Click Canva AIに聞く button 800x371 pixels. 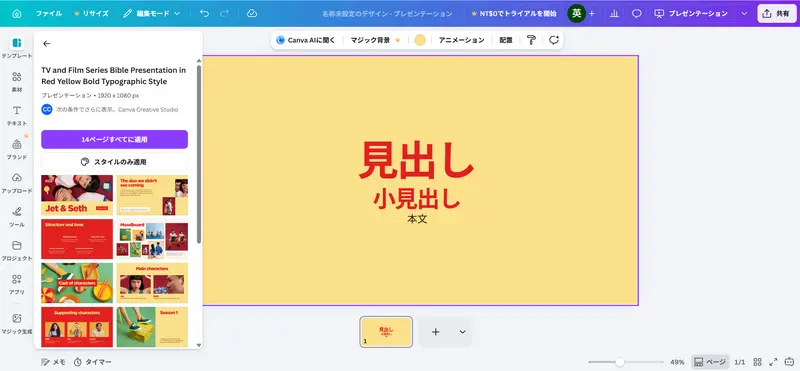click(x=306, y=40)
